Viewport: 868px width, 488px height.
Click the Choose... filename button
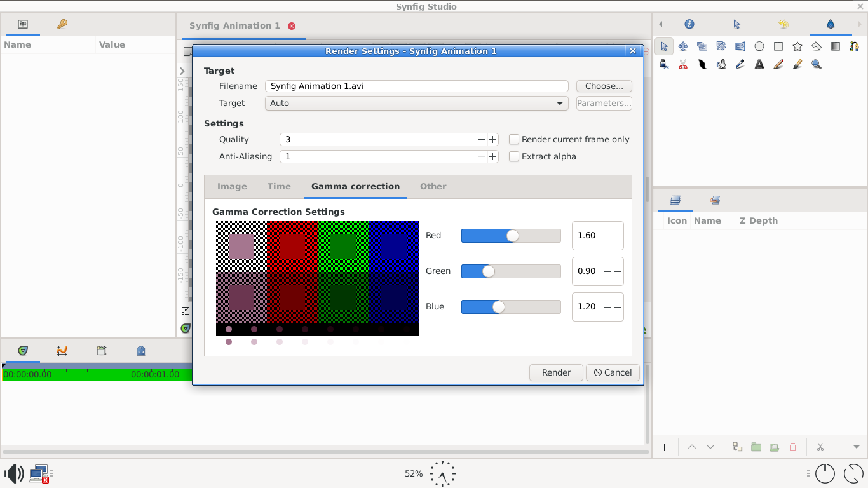coord(604,86)
